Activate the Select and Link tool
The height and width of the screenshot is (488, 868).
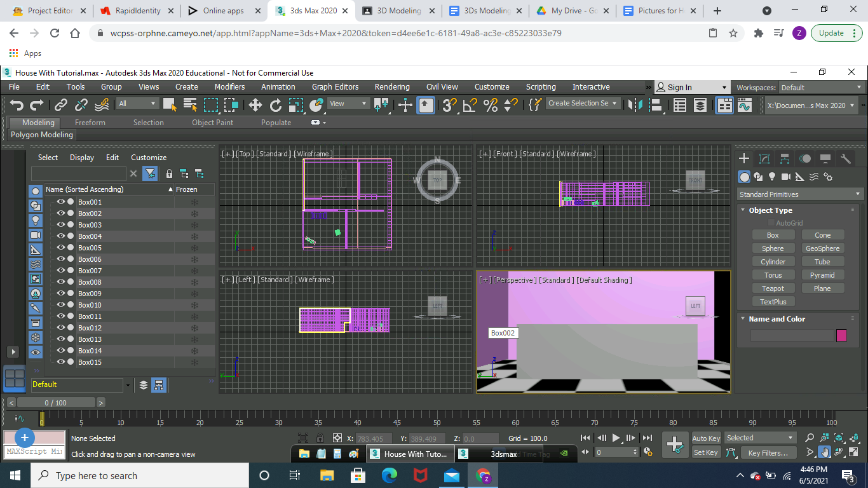click(61, 105)
